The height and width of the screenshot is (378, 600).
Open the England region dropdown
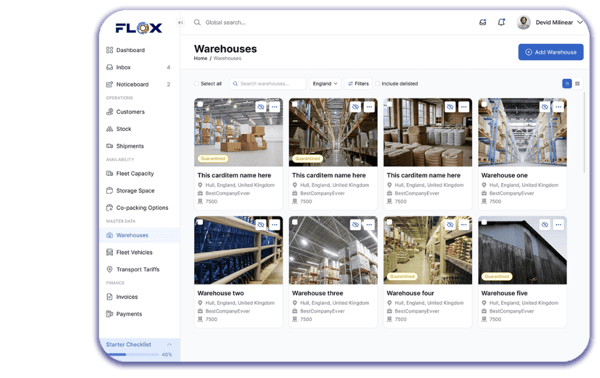(325, 83)
